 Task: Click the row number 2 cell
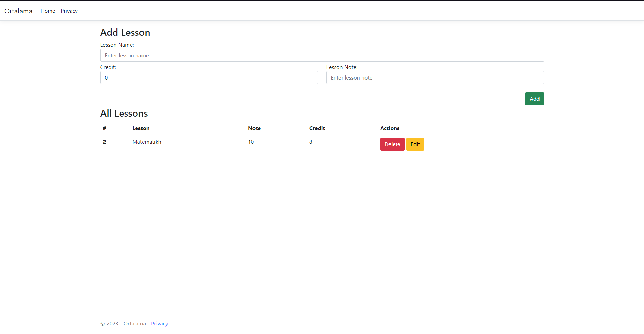[104, 142]
